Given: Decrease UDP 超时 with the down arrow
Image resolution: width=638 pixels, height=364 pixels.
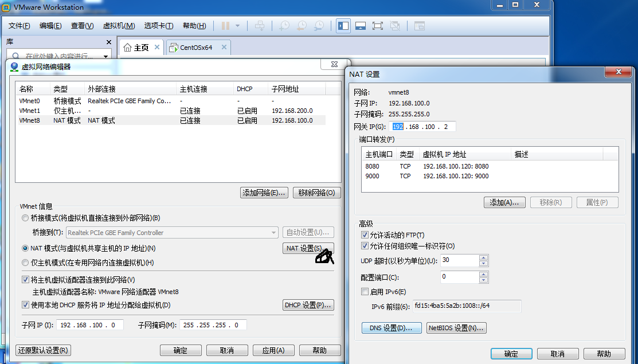Looking at the screenshot, I should [x=483, y=263].
